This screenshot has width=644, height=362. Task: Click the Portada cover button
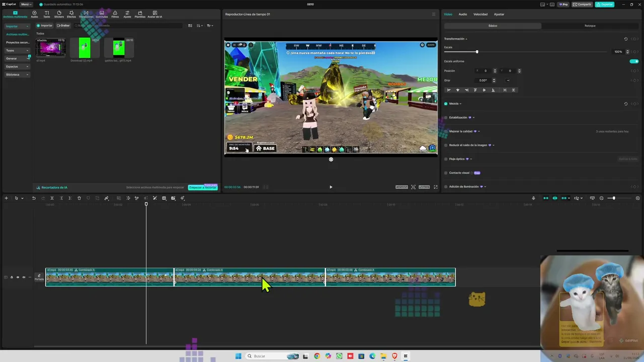(39, 277)
